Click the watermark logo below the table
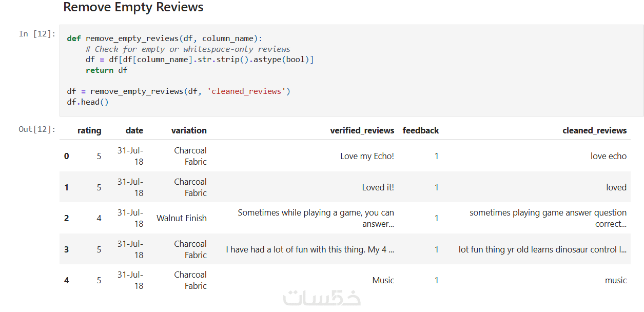Image resolution: width=644 pixels, height=312 pixels. click(322, 298)
